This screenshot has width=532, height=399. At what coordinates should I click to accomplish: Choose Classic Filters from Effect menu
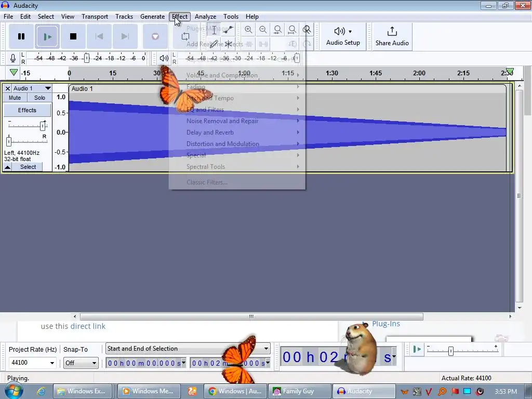click(x=237, y=182)
